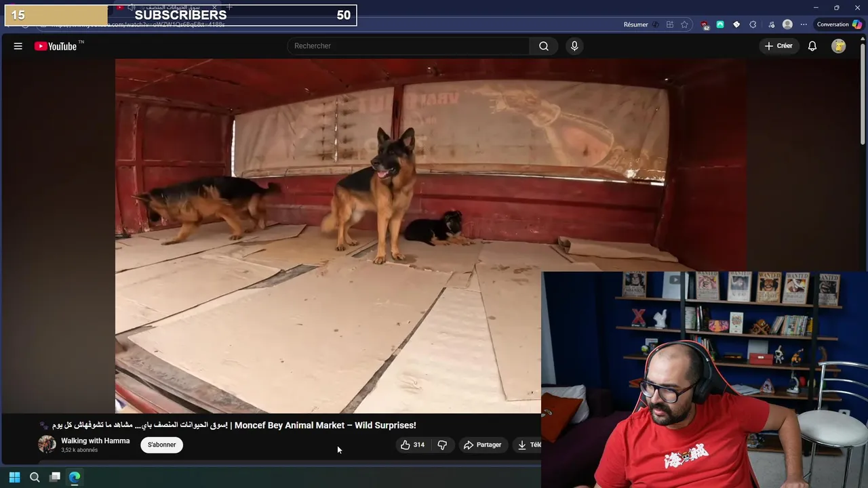Viewport: 868px width, 488px height.
Task: Click the download arrow icon
Action: coord(522,445)
